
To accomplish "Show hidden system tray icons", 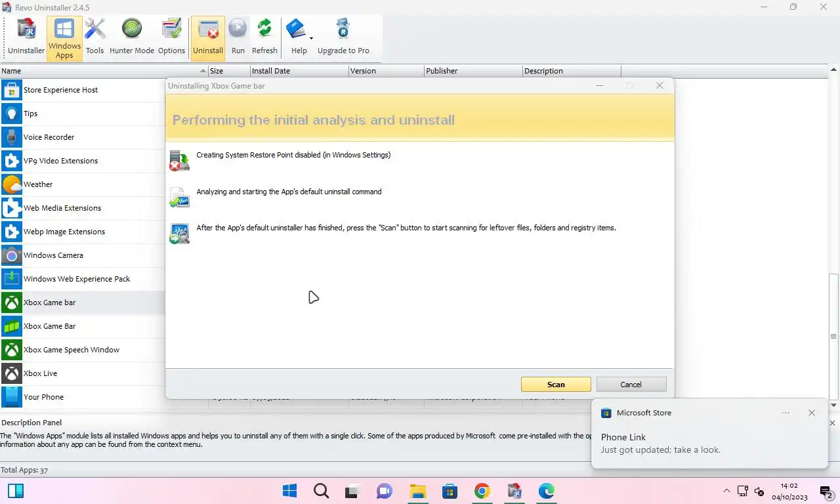I will (x=726, y=491).
